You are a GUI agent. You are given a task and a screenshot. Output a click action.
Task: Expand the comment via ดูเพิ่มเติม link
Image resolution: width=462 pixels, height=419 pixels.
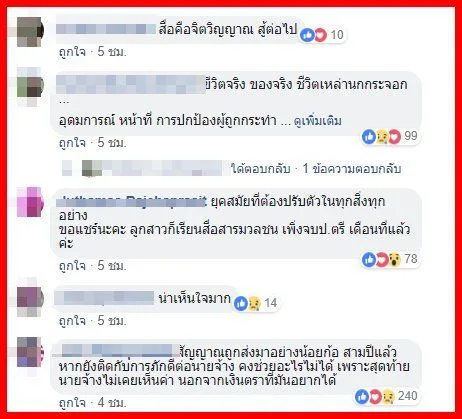[x=318, y=121]
